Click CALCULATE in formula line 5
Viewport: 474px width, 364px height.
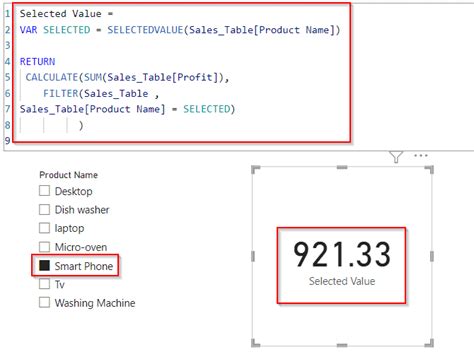52,77
